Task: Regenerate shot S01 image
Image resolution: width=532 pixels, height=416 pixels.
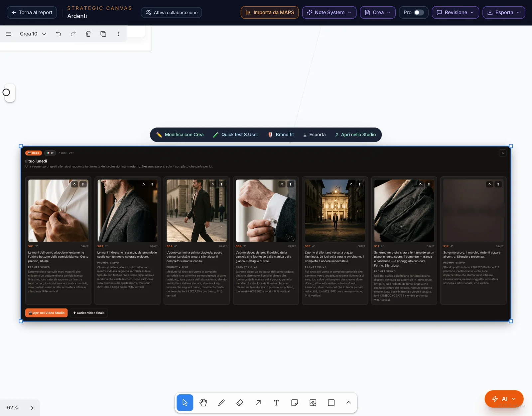Action: pos(74,184)
